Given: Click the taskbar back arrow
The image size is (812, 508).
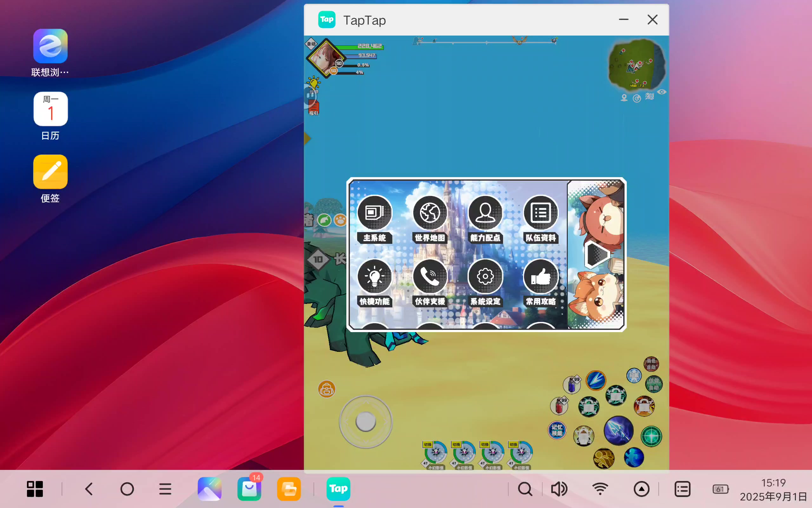Looking at the screenshot, I should click(x=89, y=489).
